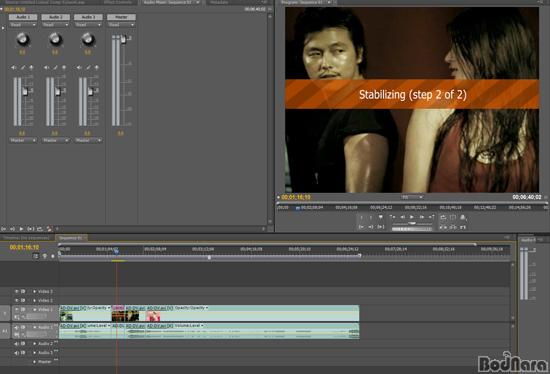
Task: Click the Master volume fader in mixer
Action: [x=123, y=40]
